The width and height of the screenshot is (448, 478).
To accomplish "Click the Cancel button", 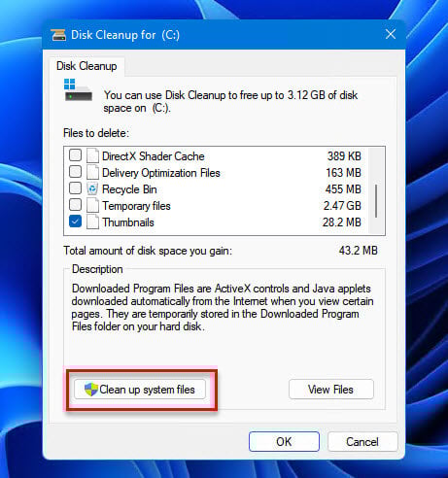I will (x=362, y=442).
